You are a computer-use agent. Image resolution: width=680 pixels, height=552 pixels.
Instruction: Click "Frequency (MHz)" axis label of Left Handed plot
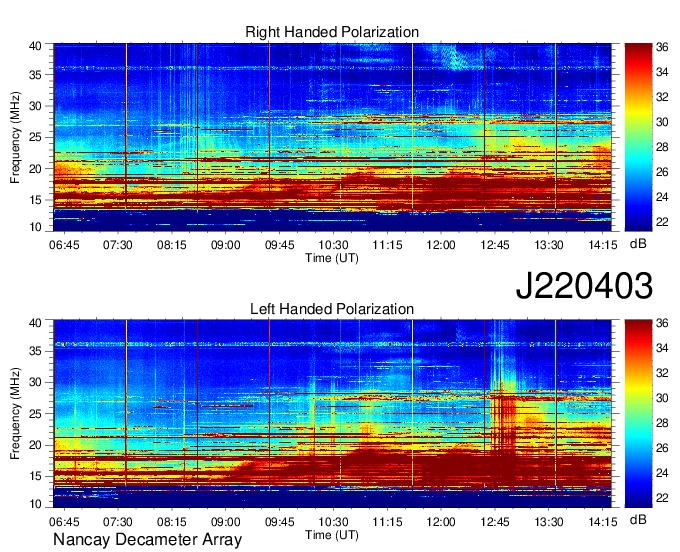point(15,414)
